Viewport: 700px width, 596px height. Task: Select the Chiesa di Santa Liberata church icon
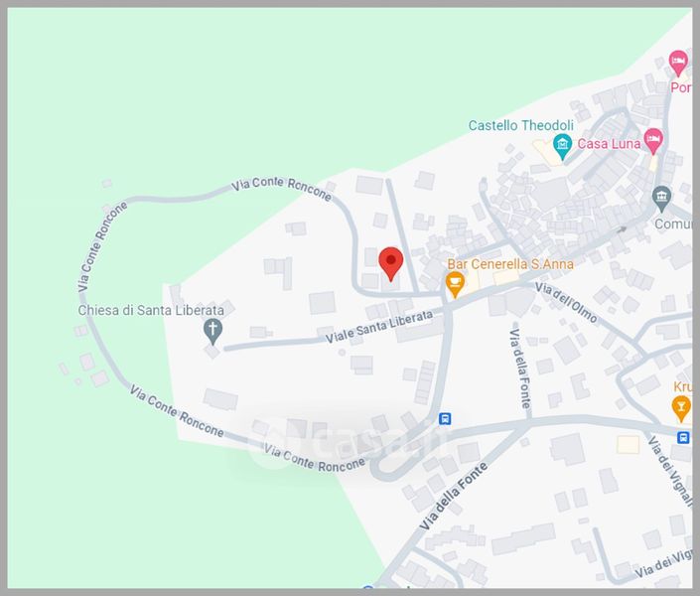pyautogui.click(x=212, y=332)
